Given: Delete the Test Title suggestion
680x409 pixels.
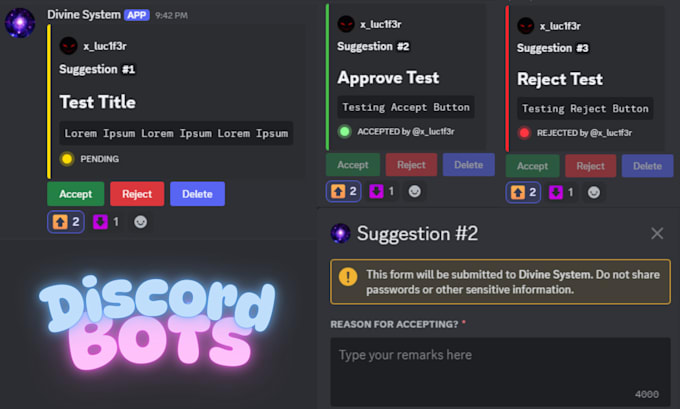Looking at the screenshot, I should click(197, 194).
